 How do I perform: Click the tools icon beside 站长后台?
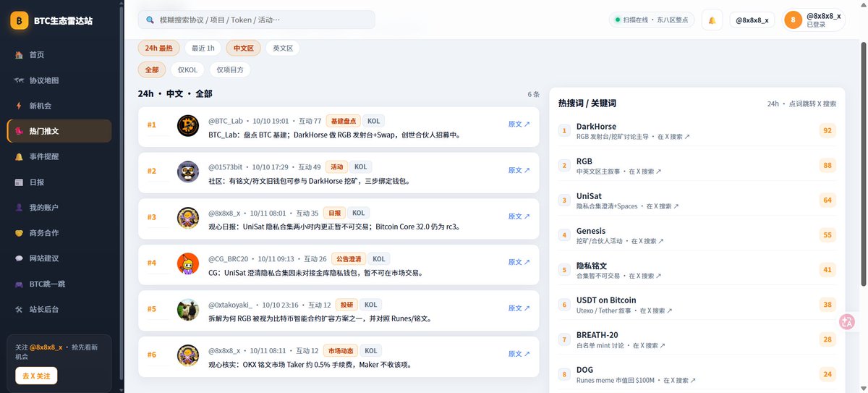(x=19, y=309)
